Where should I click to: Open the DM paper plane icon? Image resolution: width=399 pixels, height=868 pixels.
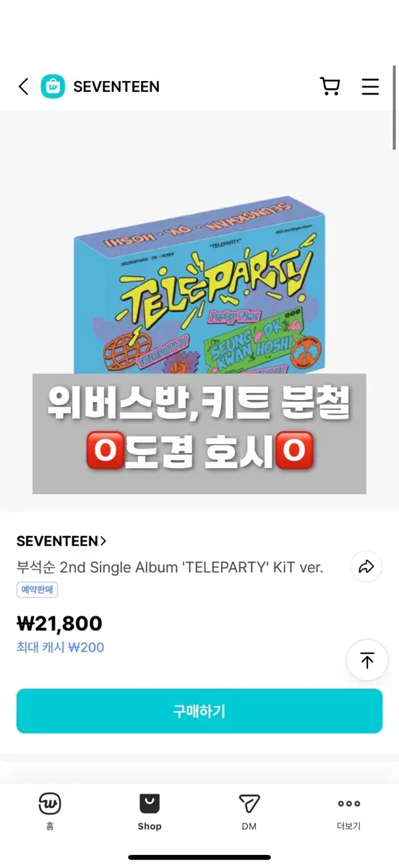(249, 804)
